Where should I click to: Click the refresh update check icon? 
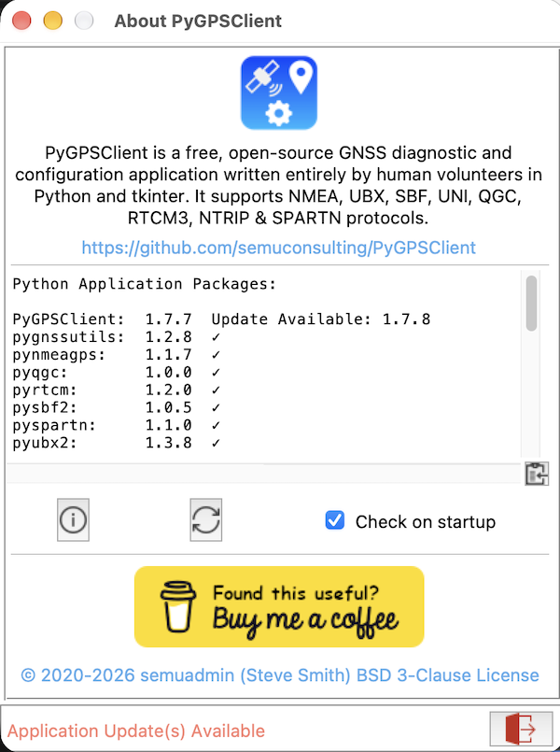(x=206, y=520)
